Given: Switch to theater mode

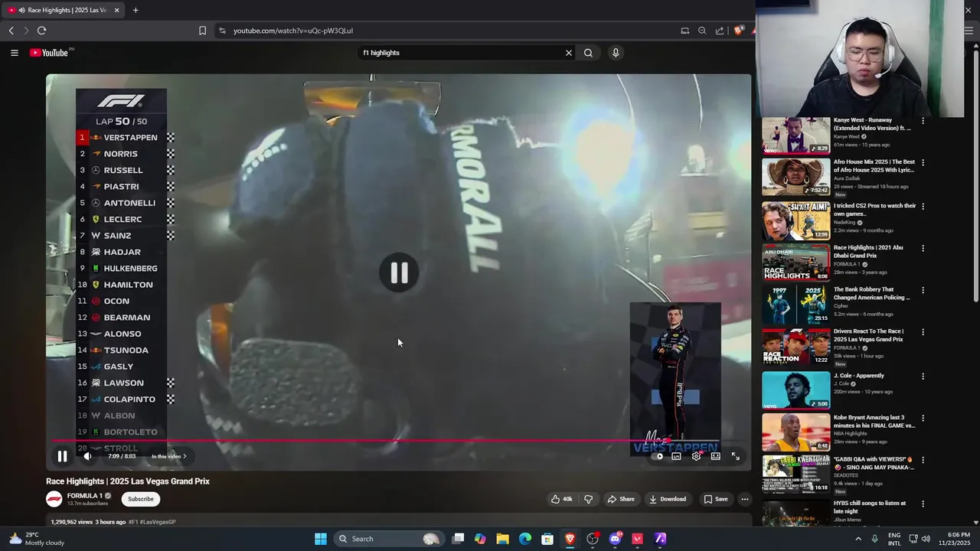Looking at the screenshot, I should (715, 456).
